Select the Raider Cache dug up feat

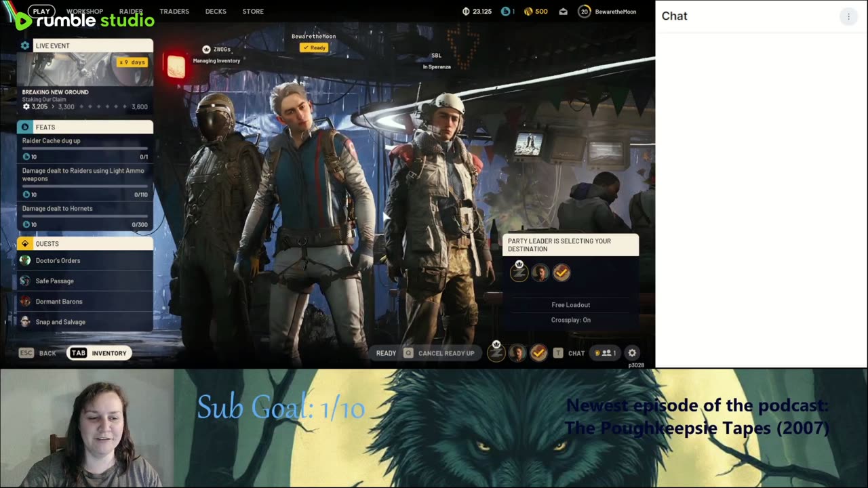(x=85, y=148)
